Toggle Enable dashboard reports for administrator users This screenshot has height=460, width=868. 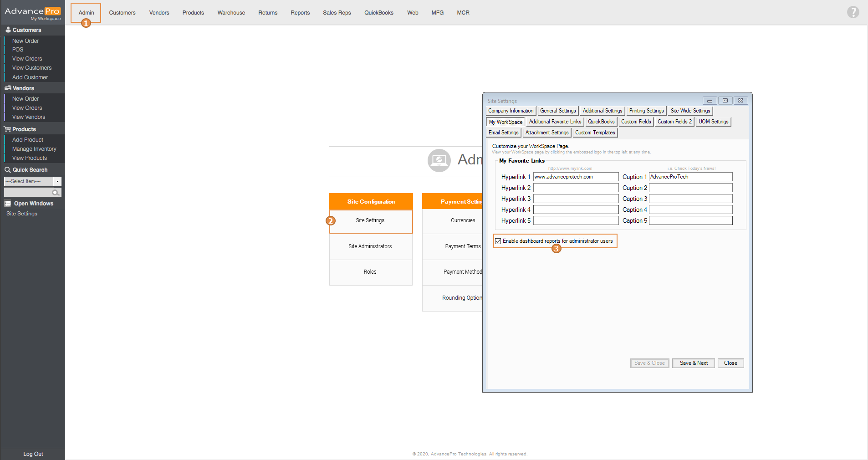(498, 241)
